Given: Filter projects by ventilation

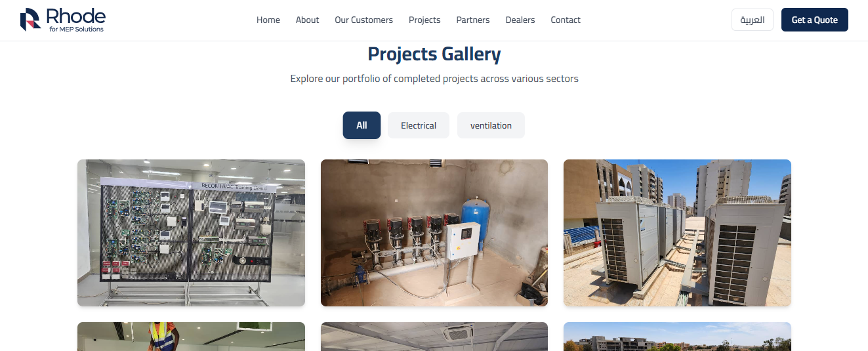Looking at the screenshot, I should [491, 125].
